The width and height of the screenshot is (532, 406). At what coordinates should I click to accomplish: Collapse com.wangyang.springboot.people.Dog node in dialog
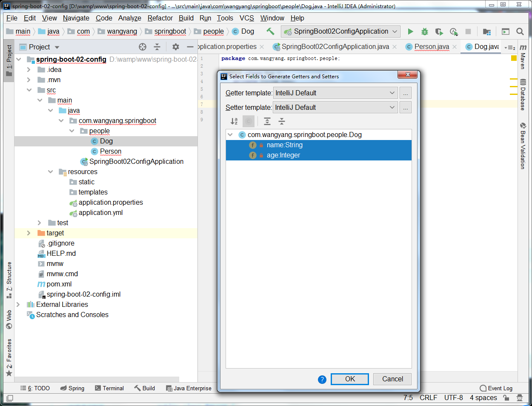click(230, 135)
